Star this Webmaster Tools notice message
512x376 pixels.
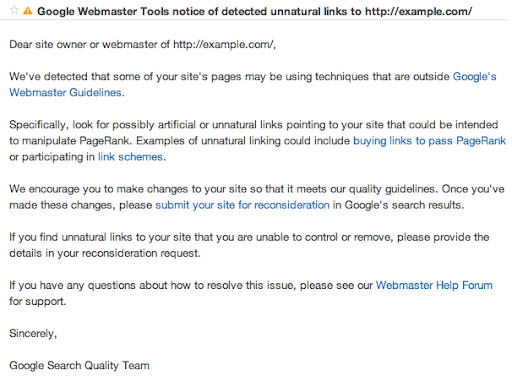14,10
